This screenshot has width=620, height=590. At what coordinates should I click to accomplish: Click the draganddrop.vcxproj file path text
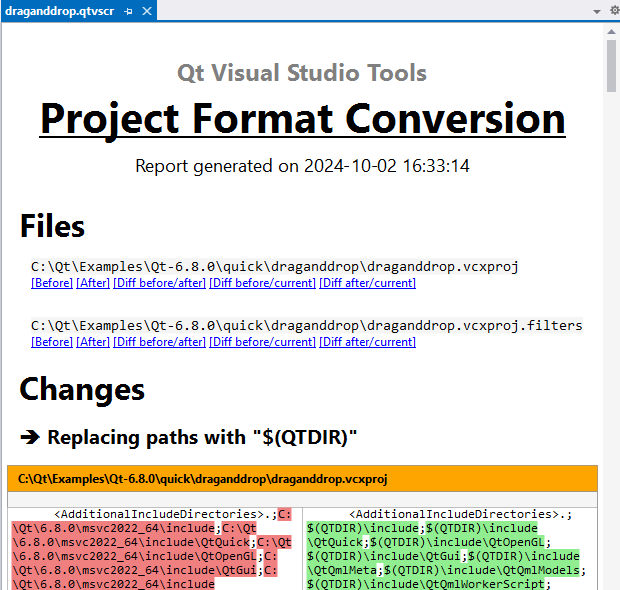[x=274, y=267]
